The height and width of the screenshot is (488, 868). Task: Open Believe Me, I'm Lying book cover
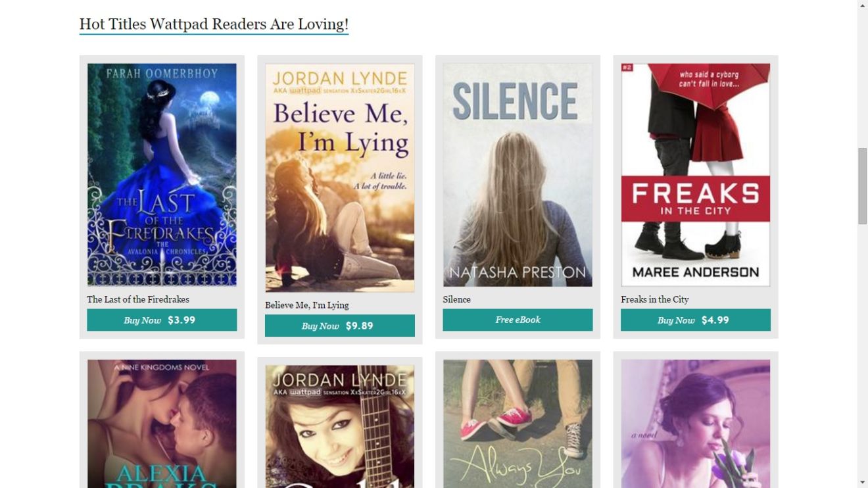coord(340,178)
